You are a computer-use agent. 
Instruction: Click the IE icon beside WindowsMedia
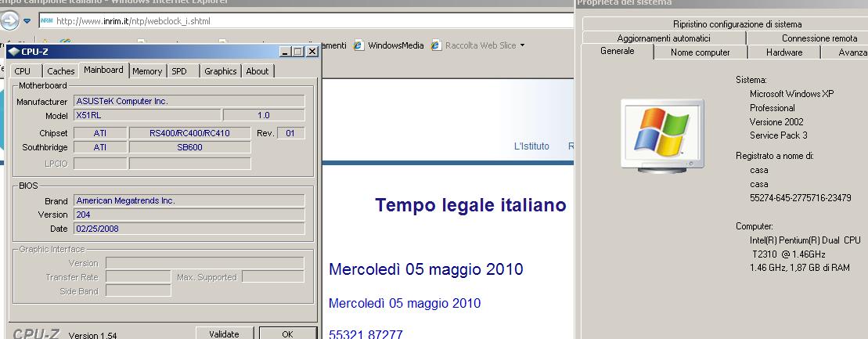tap(359, 45)
